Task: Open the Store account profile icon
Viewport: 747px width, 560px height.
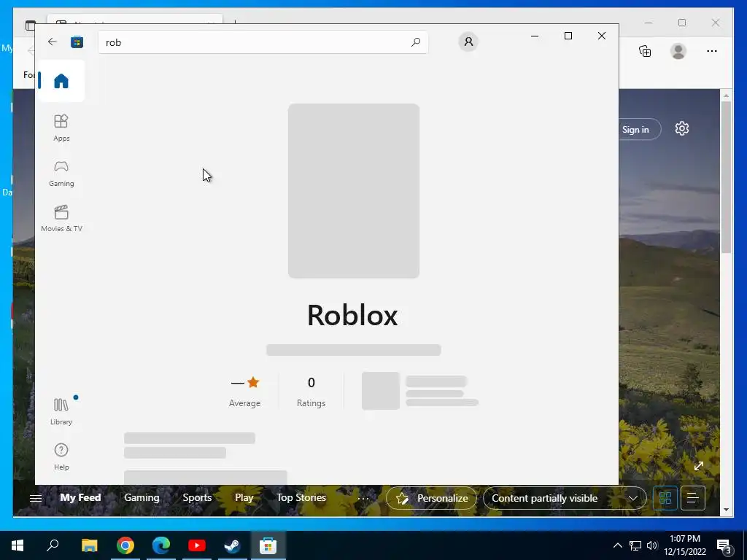Action: coord(468,42)
